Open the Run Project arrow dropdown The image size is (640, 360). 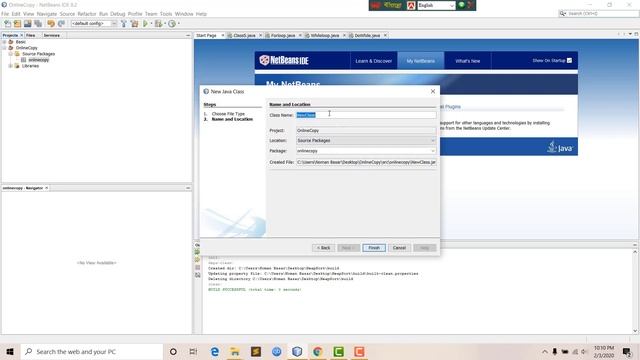click(151, 24)
